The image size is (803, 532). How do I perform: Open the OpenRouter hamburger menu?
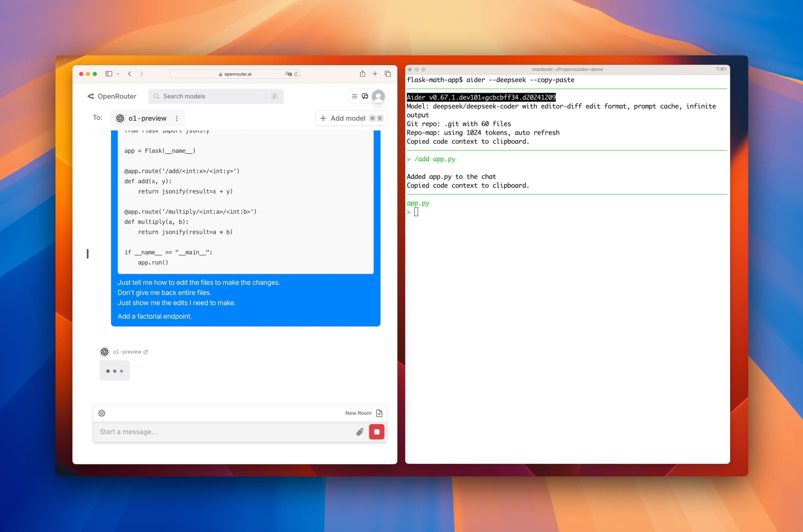pyautogui.click(x=354, y=96)
